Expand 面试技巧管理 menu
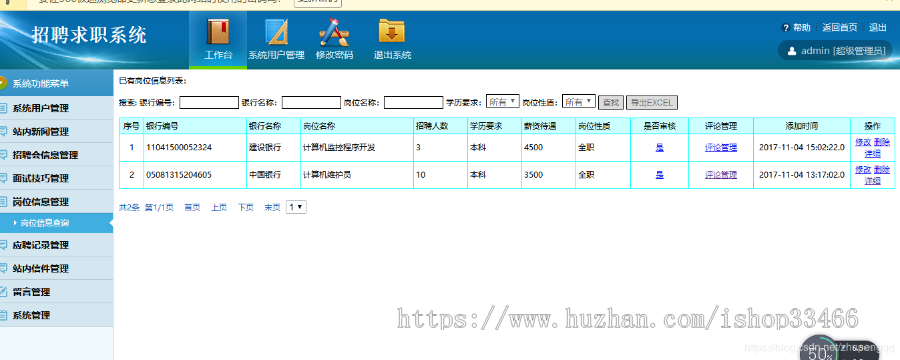The height and width of the screenshot is (360, 900). (x=56, y=179)
